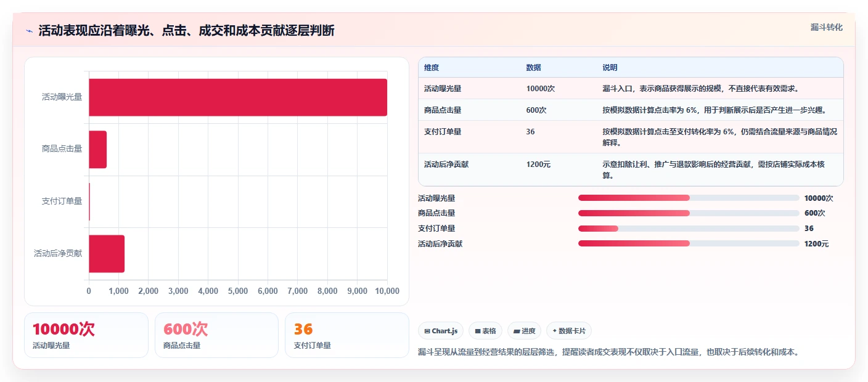Click the 1200元 cell in the table
Image resolution: width=868 pixels, height=382 pixels.
coord(538,164)
